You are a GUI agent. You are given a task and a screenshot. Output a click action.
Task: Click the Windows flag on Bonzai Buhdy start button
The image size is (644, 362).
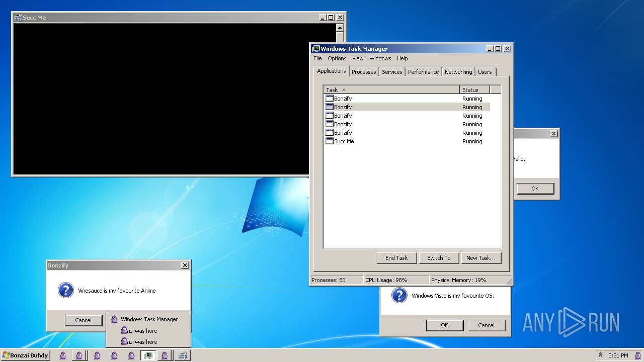6,355
